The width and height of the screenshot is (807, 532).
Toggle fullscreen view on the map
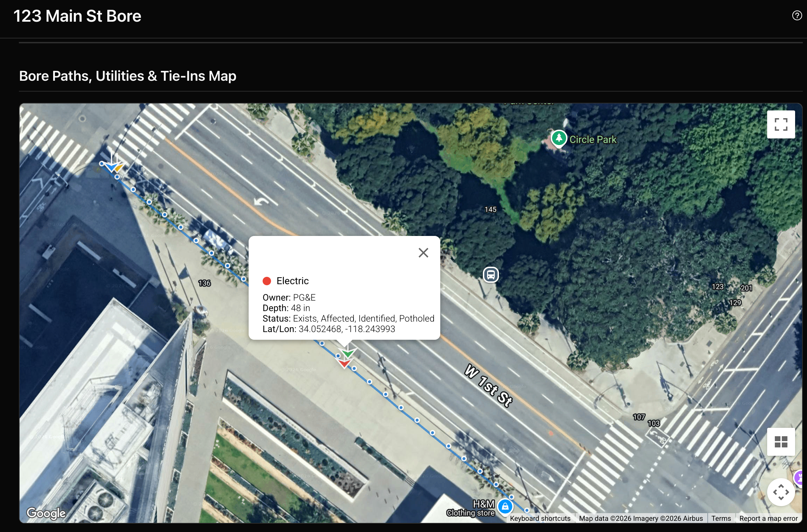point(781,124)
